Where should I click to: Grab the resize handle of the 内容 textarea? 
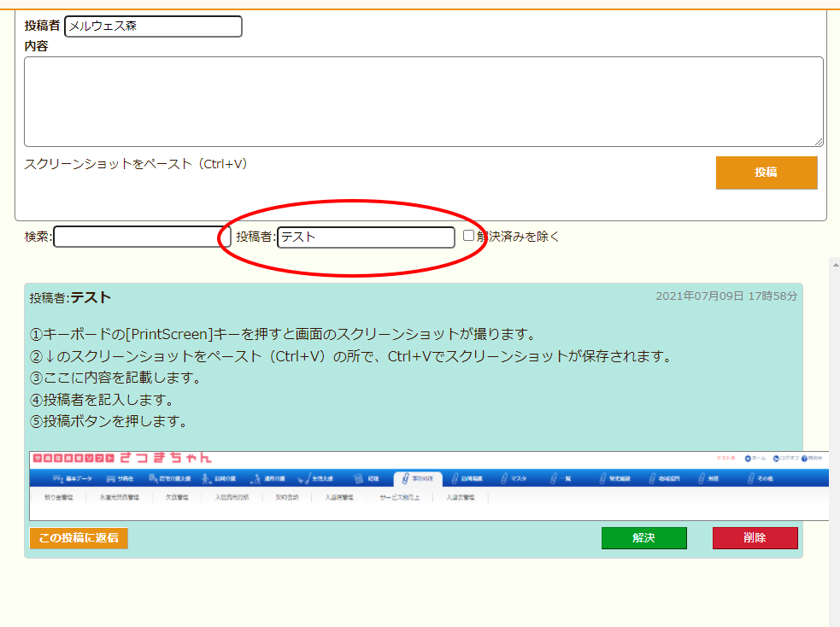(819, 142)
